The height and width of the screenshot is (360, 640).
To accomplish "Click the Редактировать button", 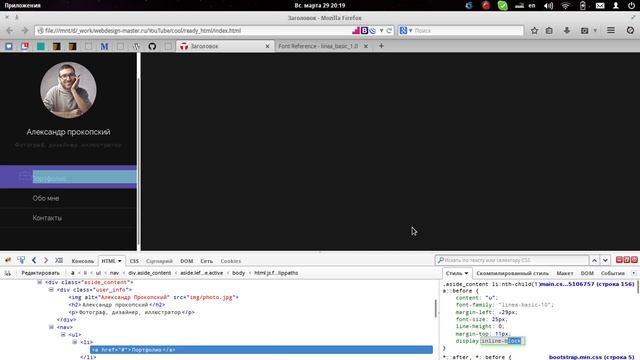I will [40, 273].
